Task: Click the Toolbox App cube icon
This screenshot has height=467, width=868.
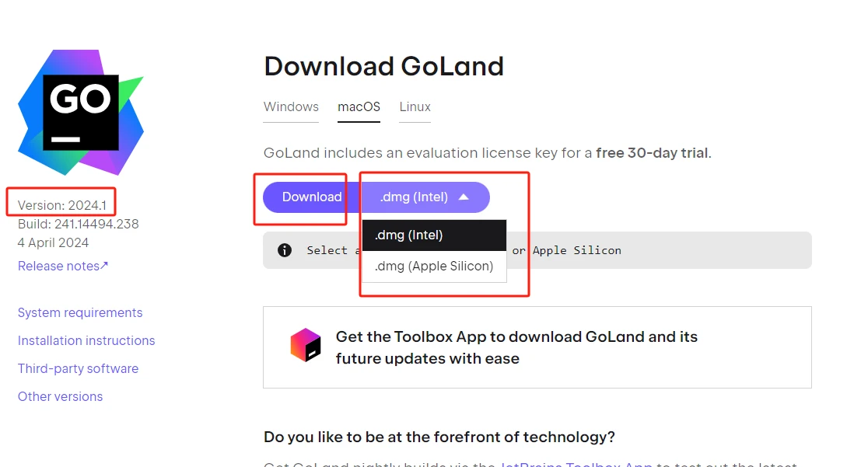Action: 306,345
